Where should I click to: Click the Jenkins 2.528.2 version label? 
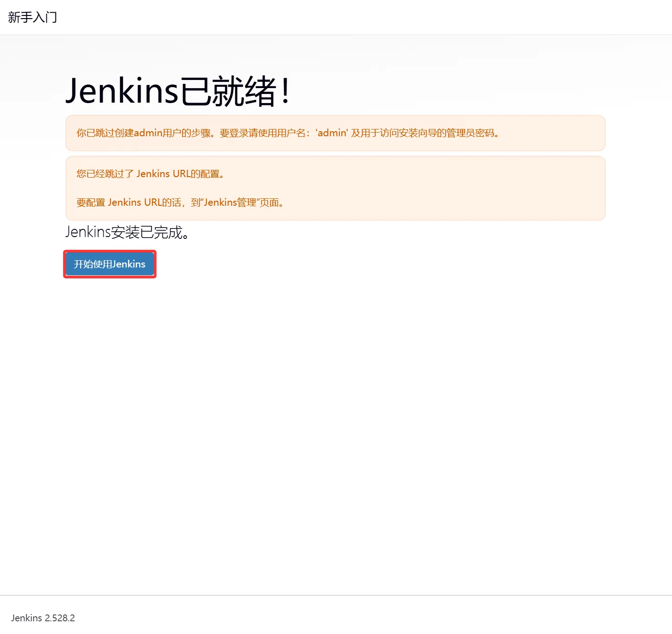point(44,618)
